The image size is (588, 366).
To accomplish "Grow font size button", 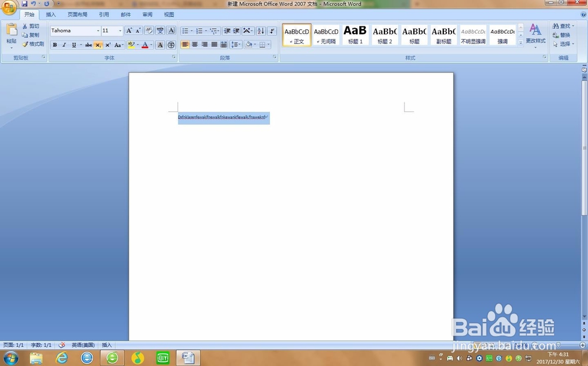I will click(129, 31).
